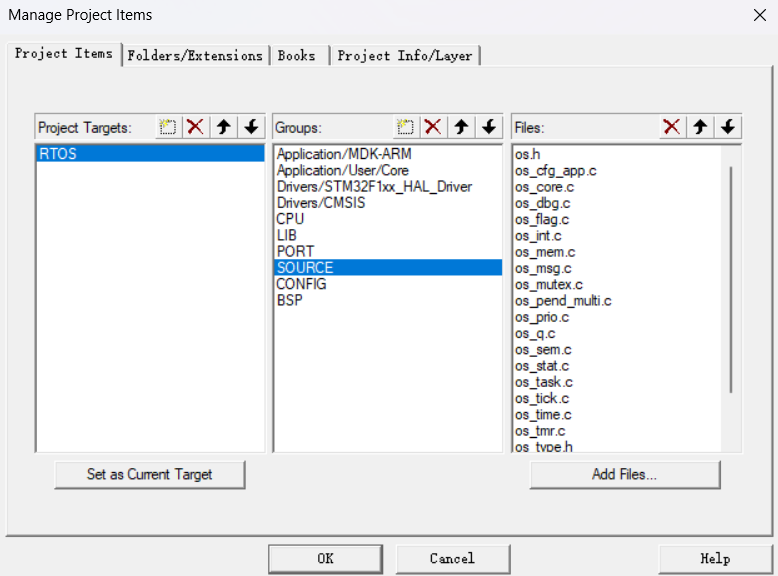778x576 pixels.
Task: Select file os_flag.c
Action: pyautogui.click(x=617, y=219)
